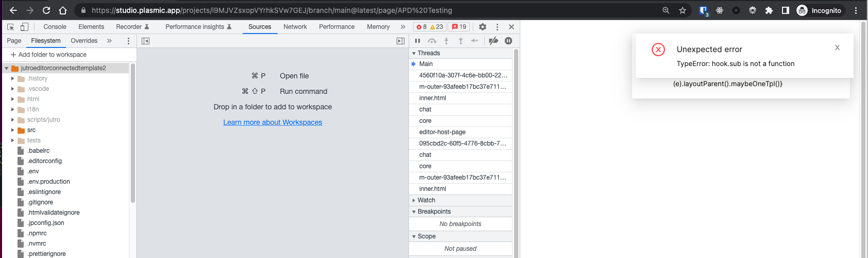Open the browser extensions puzzle icon
Image resolution: width=868 pixels, height=258 pixels.
click(x=769, y=10)
